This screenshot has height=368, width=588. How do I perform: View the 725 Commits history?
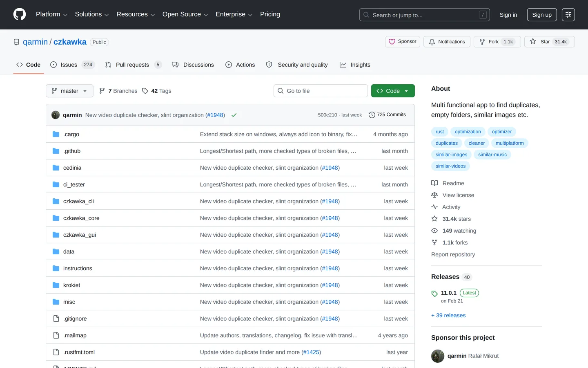click(387, 115)
